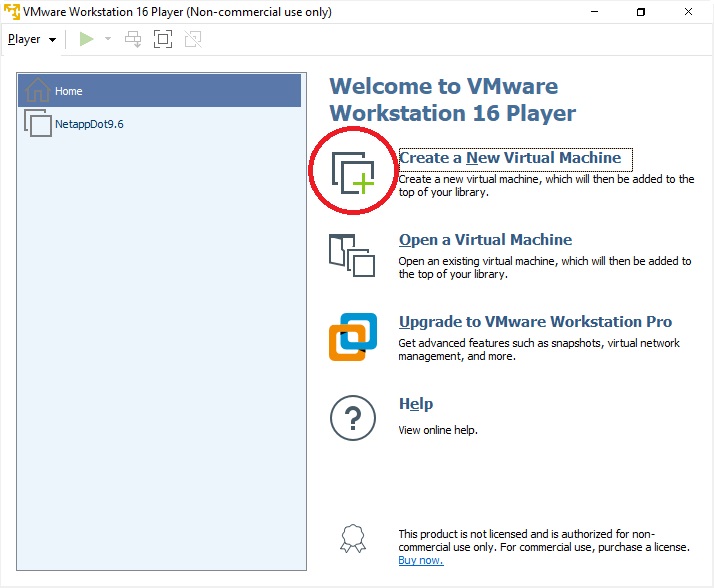Click the green Power On play button
Viewport: 714px width, 588px height.
point(87,39)
